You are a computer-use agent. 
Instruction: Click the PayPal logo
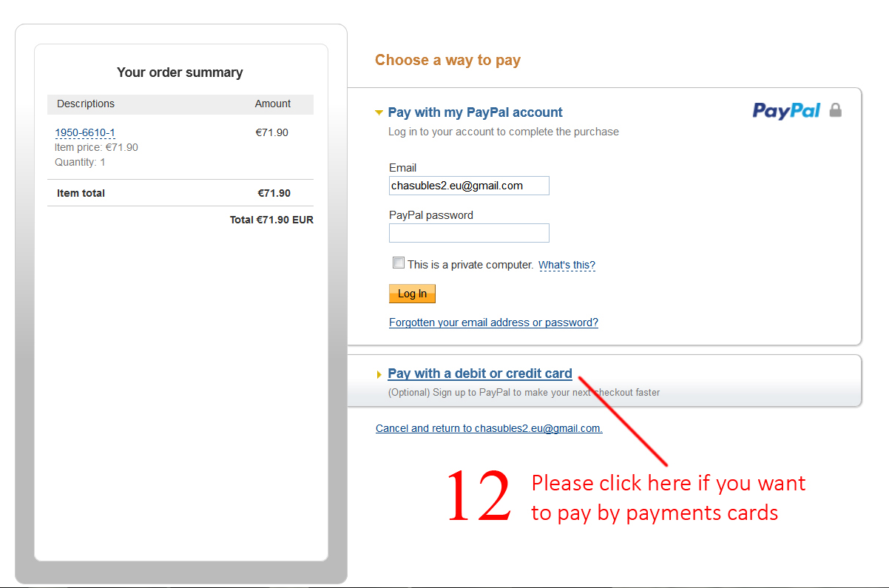[x=786, y=111]
